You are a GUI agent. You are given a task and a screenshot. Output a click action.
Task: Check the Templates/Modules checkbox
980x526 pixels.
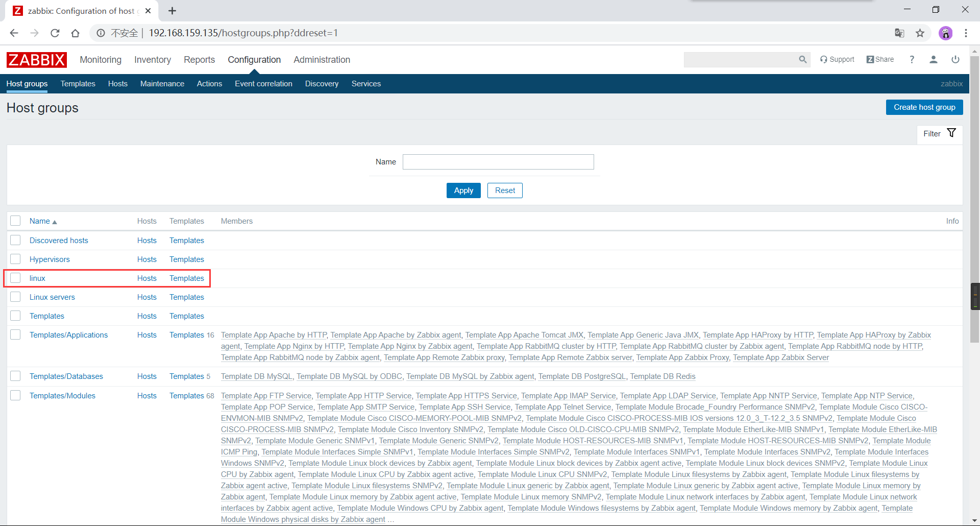tap(15, 395)
